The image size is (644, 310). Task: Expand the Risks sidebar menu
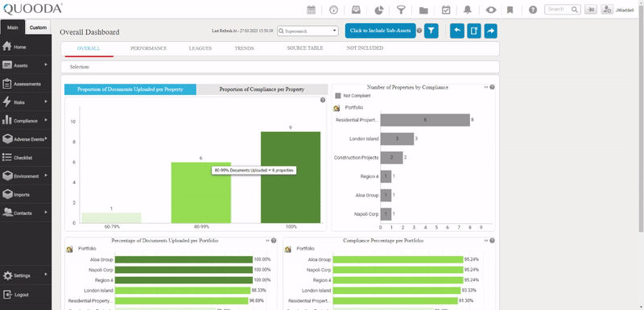pos(26,102)
